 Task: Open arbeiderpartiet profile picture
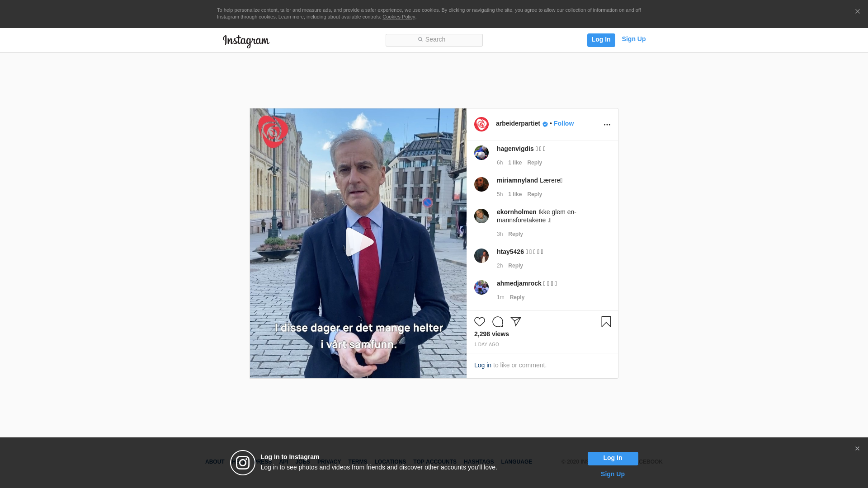pyautogui.click(x=481, y=124)
